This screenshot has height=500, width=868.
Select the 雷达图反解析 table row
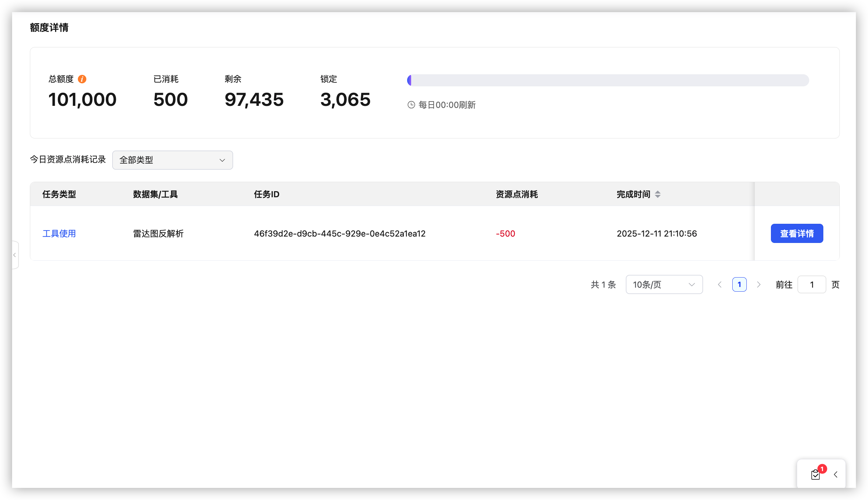click(158, 234)
